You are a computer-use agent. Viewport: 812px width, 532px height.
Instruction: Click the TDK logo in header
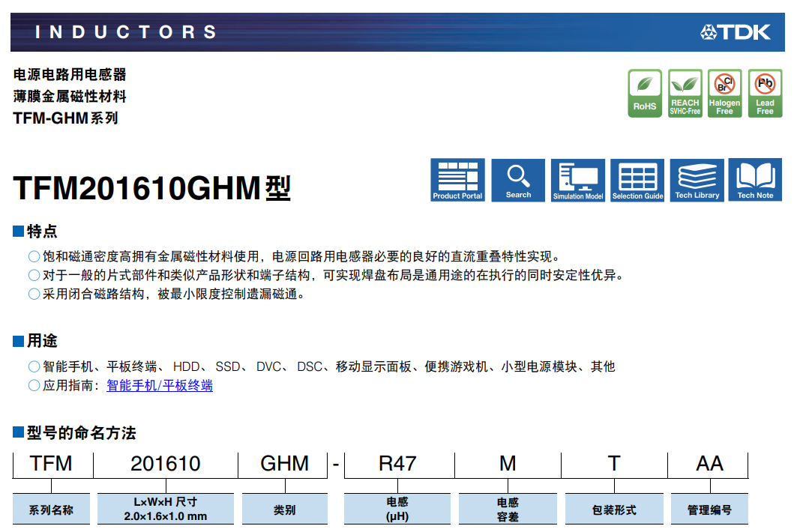click(736, 31)
